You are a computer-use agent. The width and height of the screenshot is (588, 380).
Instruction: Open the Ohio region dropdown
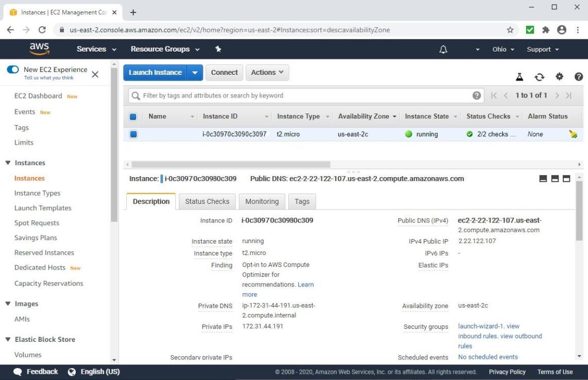coord(503,49)
